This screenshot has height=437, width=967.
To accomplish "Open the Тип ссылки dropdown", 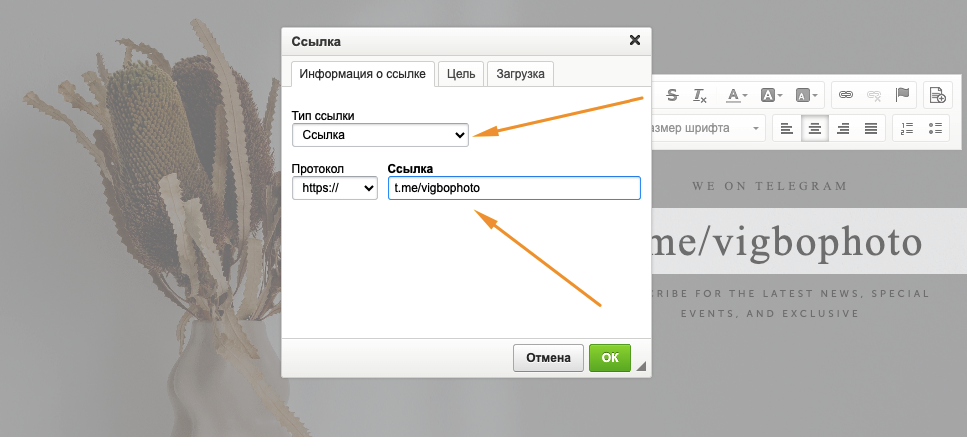I will pyautogui.click(x=381, y=134).
